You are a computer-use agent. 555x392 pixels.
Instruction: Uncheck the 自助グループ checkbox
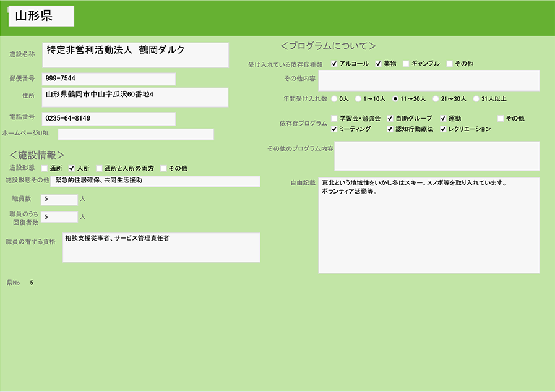pos(390,118)
